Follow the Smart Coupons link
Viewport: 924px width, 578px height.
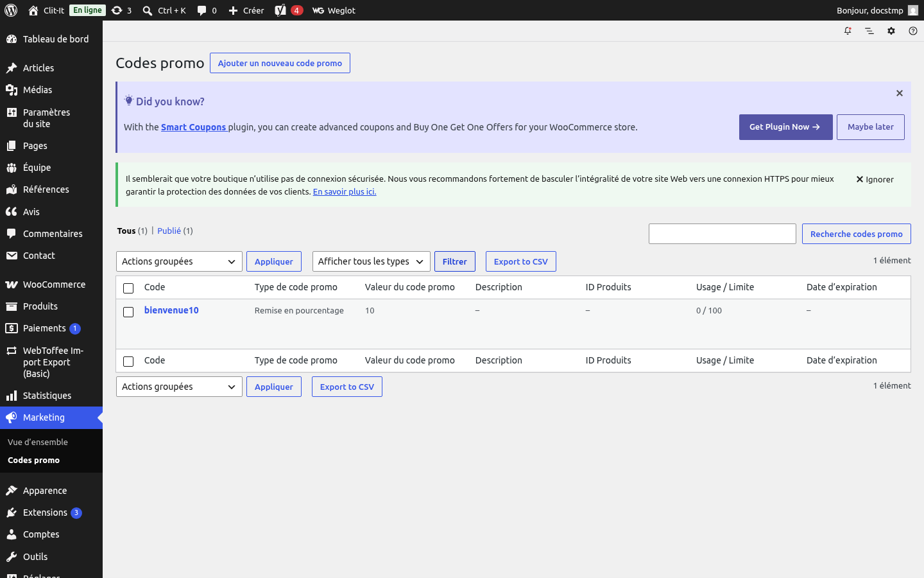[x=194, y=127]
